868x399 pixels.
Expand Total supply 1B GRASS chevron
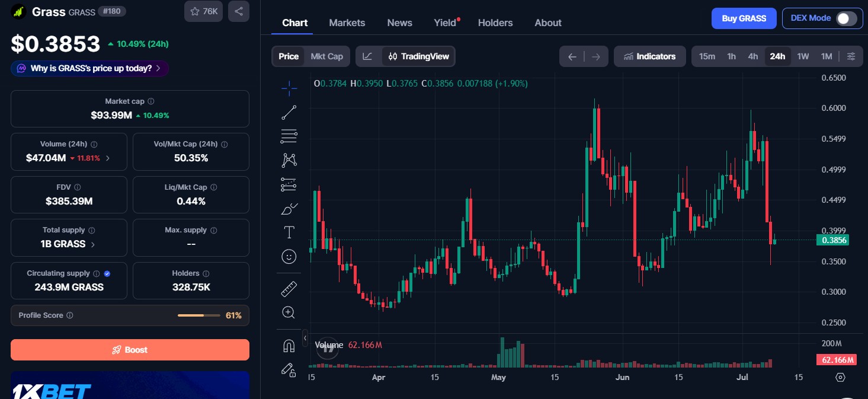click(93, 244)
